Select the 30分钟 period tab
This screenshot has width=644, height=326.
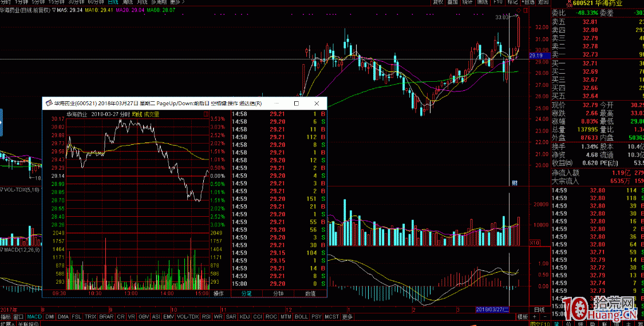(76, 2)
